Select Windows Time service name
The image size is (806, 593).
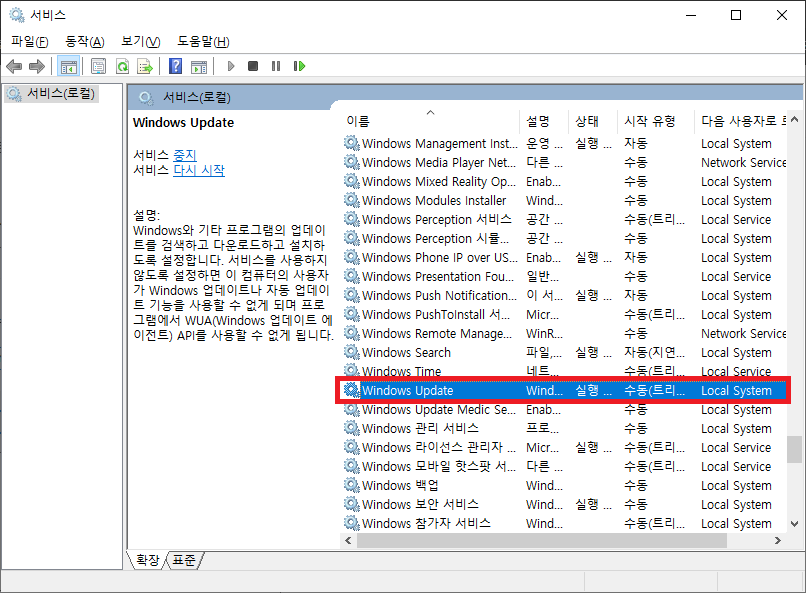[401, 371]
